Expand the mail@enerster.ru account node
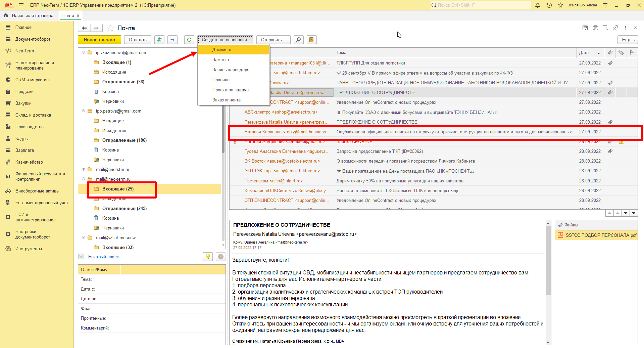The image size is (644, 348). coord(84,169)
